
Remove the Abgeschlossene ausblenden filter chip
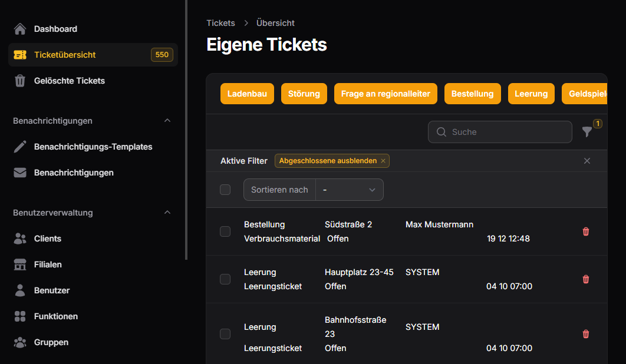pos(383,161)
